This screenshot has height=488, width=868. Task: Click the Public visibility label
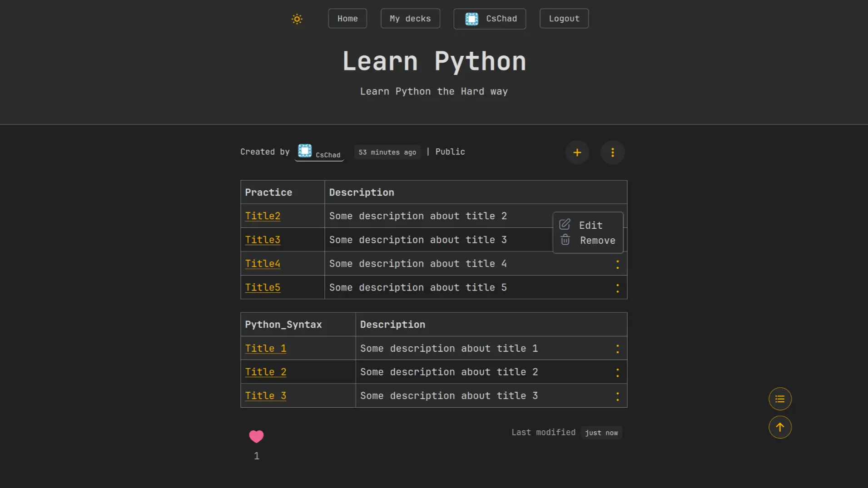tap(450, 152)
